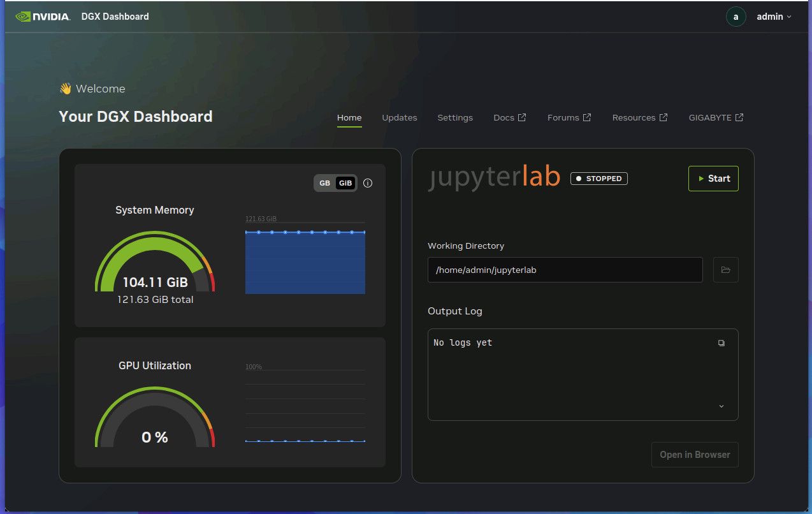Click the system memory history chart

click(x=305, y=258)
